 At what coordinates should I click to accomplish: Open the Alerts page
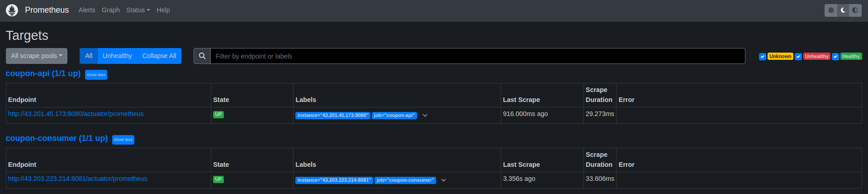[x=87, y=10]
